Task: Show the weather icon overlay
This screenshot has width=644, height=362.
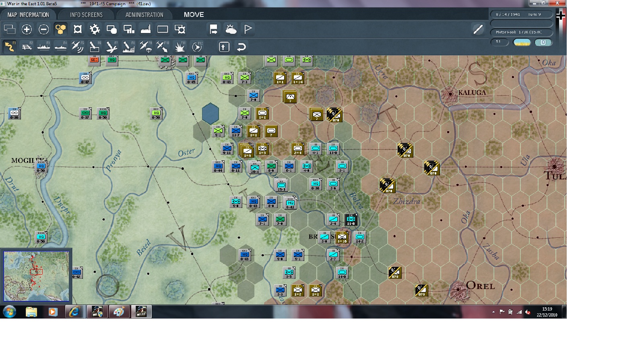Action: 231,29
